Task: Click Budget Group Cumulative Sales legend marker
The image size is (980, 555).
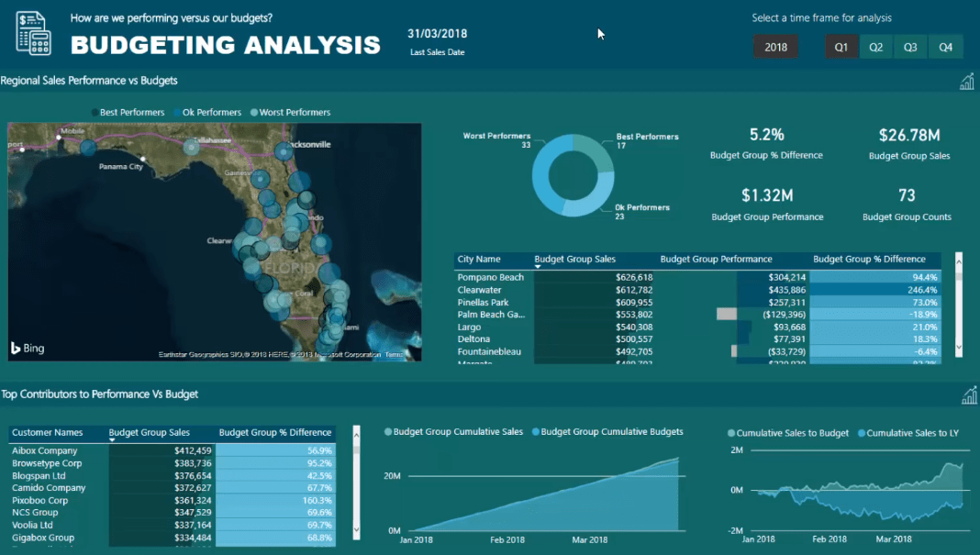Action: click(x=388, y=432)
